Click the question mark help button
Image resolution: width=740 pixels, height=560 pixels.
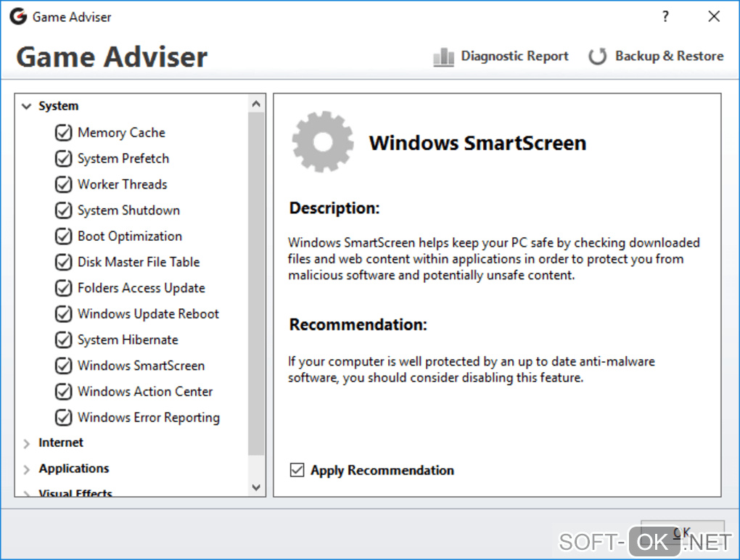pyautogui.click(x=665, y=17)
